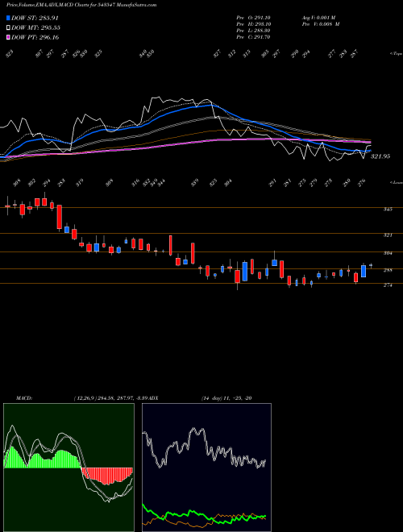Click the 'MACD:' panel label
This screenshot has height=532, width=403.
24,398
